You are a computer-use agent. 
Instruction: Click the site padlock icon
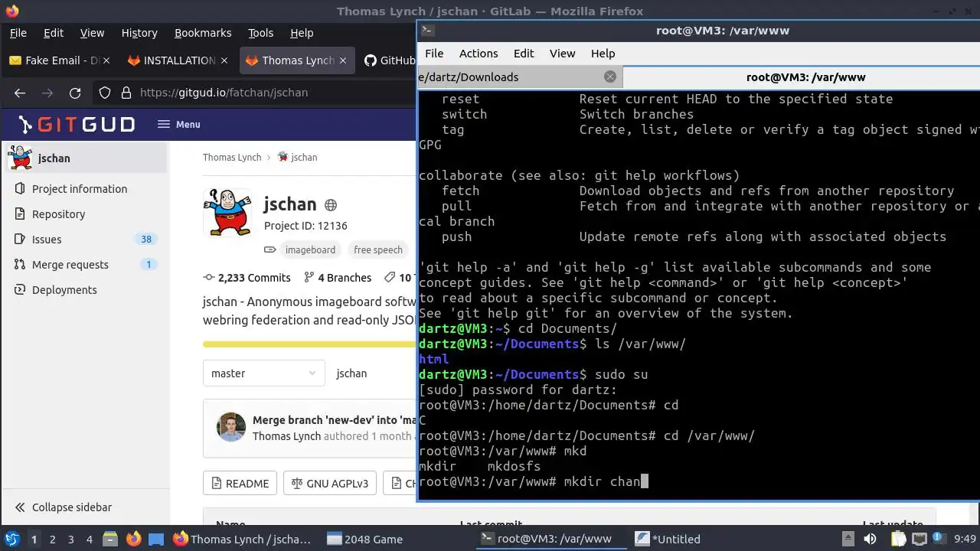(126, 93)
